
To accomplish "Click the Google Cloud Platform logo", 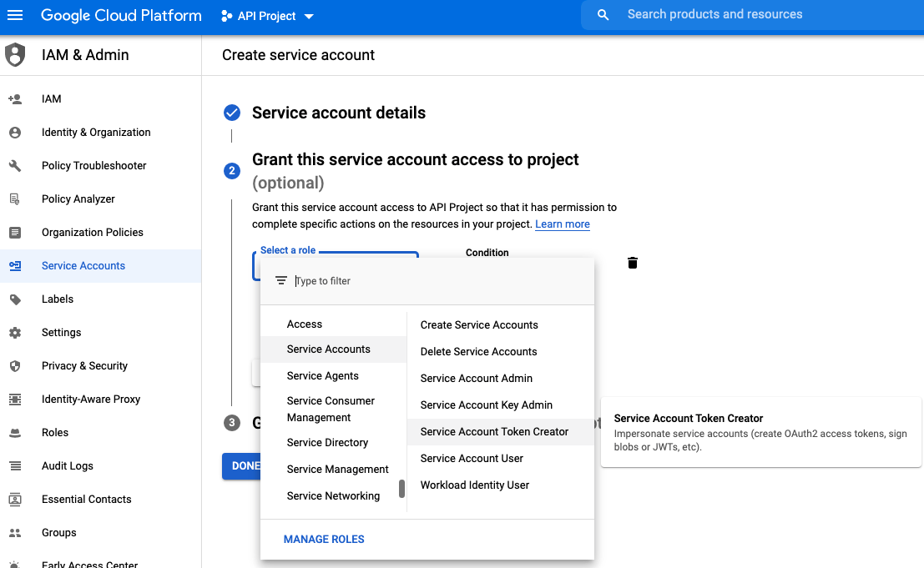I will tap(121, 15).
